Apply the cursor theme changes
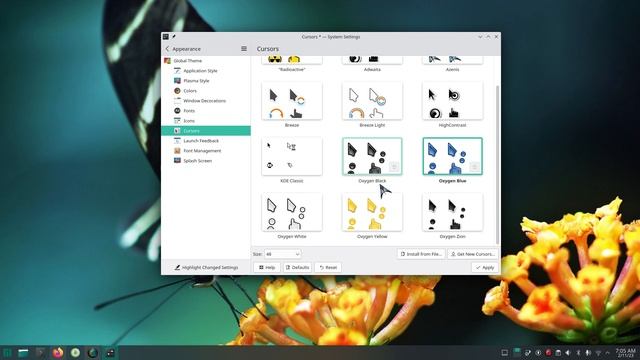 pos(484,267)
